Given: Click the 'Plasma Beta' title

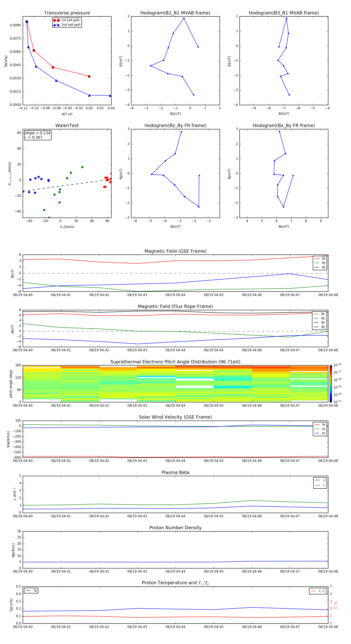Looking at the screenshot, I should 175,473.
